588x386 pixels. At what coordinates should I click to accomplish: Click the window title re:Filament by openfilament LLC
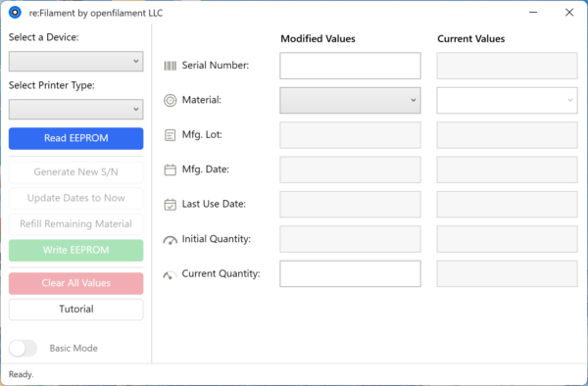coord(96,13)
